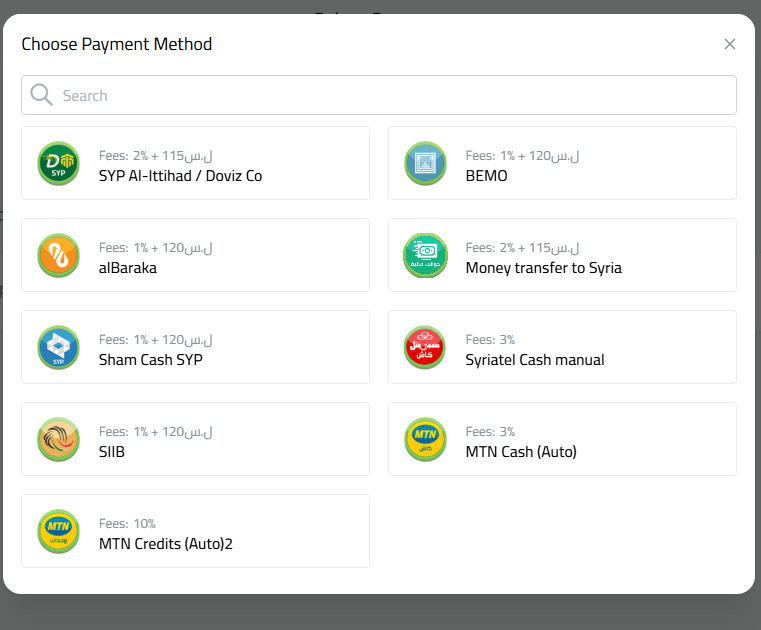Click the alBaraka orange logo icon

coord(58,255)
